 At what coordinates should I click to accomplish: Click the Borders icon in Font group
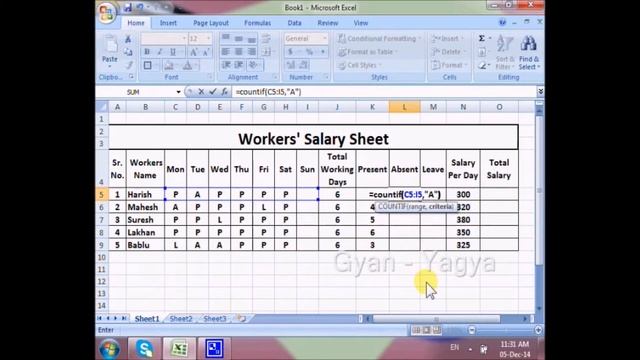148,65
